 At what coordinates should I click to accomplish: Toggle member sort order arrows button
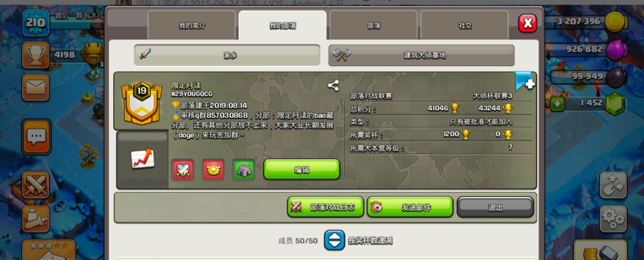[334, 240]
